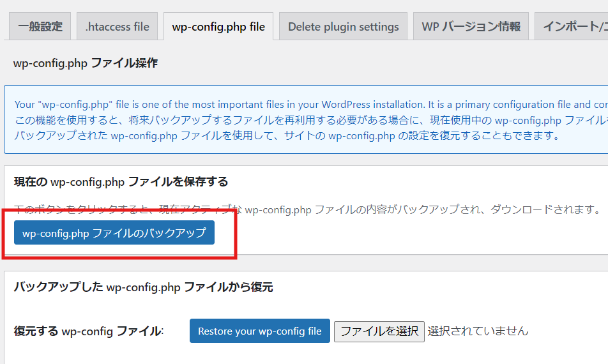Screen dimensions: 608x364
Task: Click the 復元する wp-config ファイル label
Action: pyautogui.click(x=89, y=331)
